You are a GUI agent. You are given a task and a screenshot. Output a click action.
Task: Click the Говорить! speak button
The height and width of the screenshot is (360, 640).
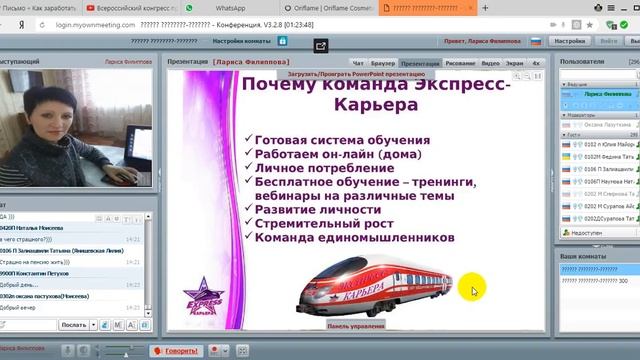[x=176, y=351]
